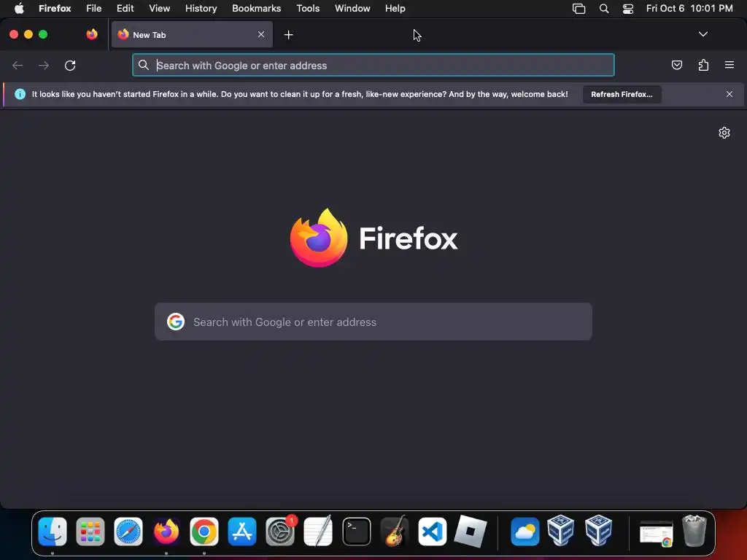
Task: Open Control Center in menu bar
Action: tap(628, 9)
